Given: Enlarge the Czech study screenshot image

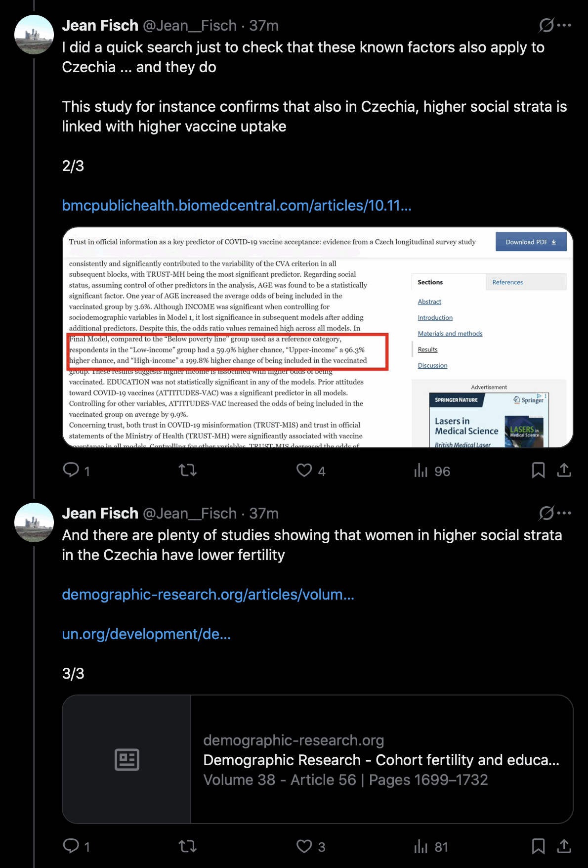Looking at the screenshot, I should (x=318, y=338).
